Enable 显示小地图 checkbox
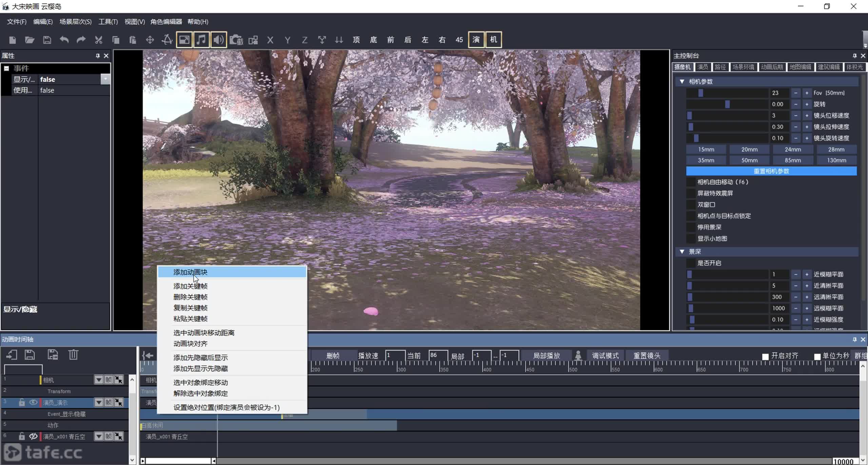Screen dimensions: 868x465 coord(691,239)
